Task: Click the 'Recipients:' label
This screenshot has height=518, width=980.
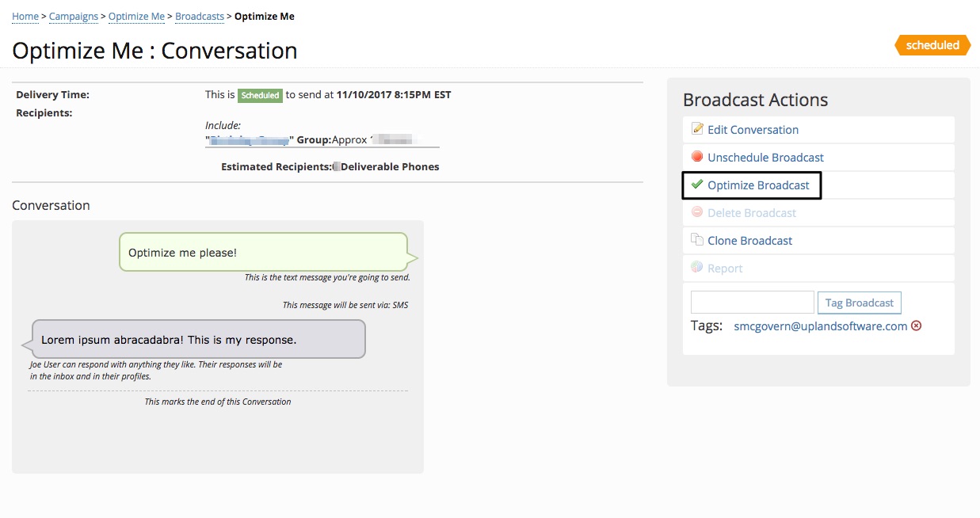Action: click(x=44, y=113)
